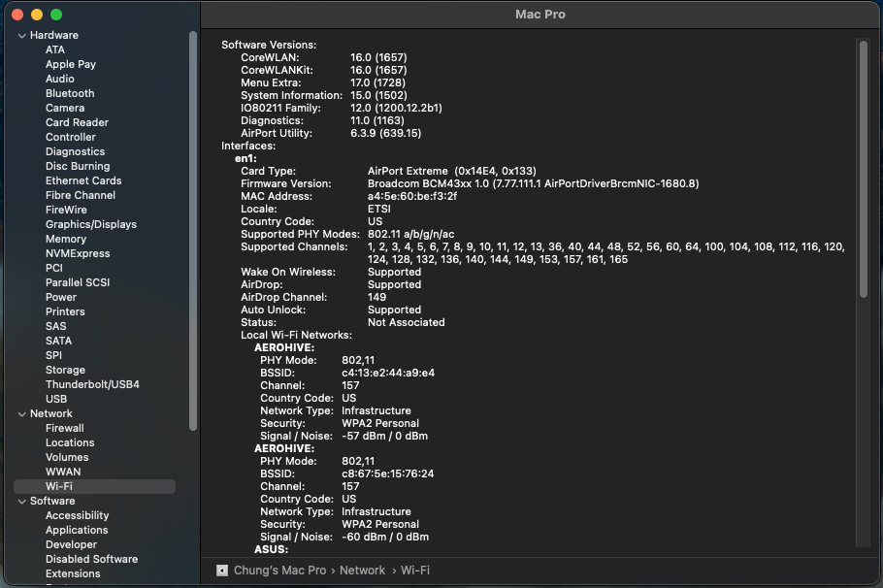
Task: Show the Firewall network information
Action: coord(65,428)
